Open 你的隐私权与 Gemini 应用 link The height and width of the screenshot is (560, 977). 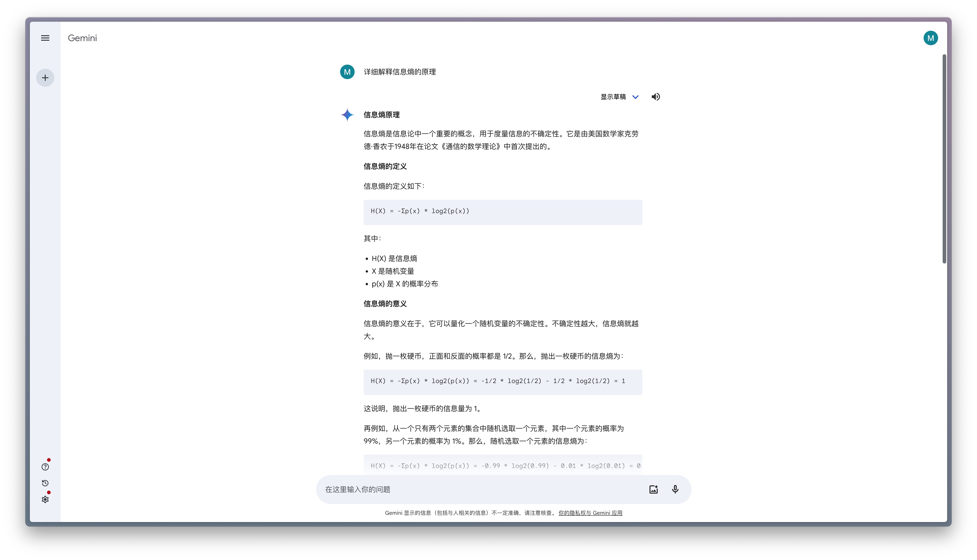coord(590,513)
